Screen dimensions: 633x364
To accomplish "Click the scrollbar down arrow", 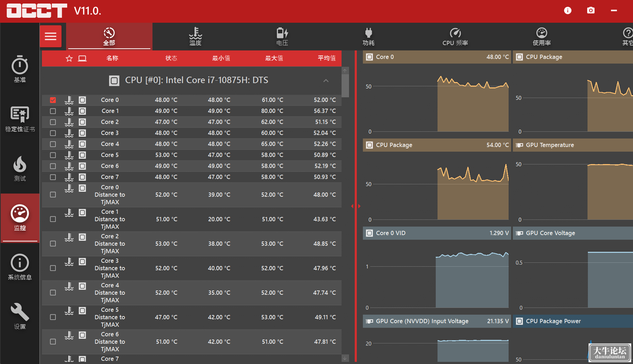I will click(345, 358).
